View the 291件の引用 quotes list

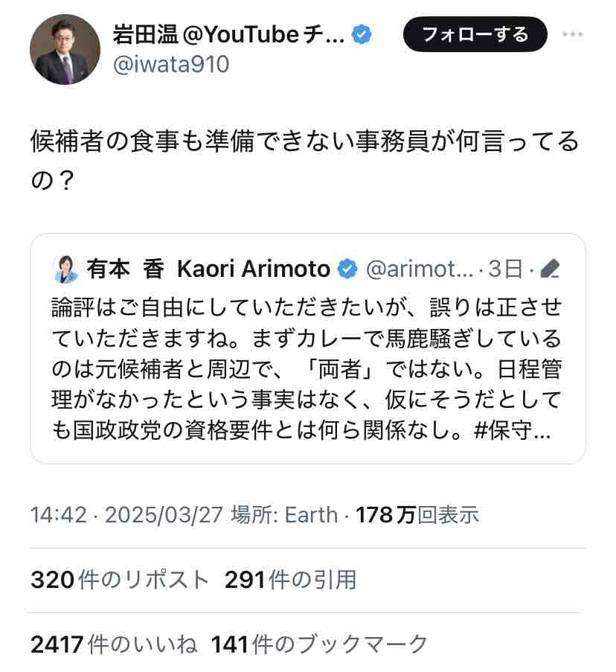coord(290,579)
